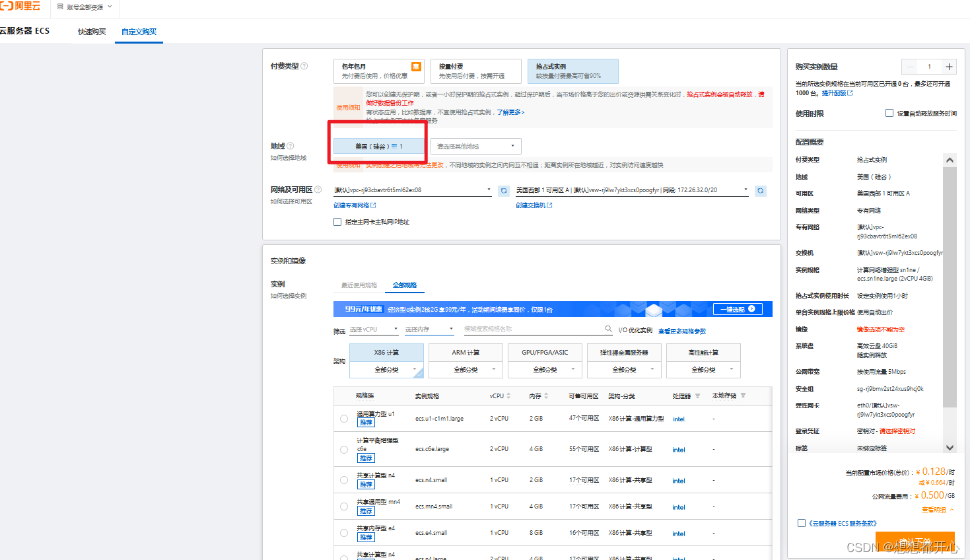Open the 提升配额 link
The height and width of the screenshot is (560, 970).
click(x=837, y=93)
